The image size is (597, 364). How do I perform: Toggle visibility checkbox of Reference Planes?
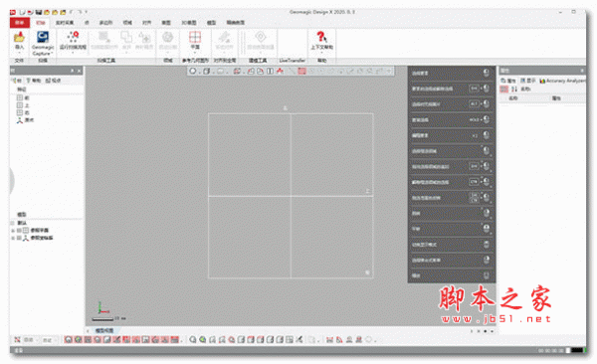coord(18,231)
